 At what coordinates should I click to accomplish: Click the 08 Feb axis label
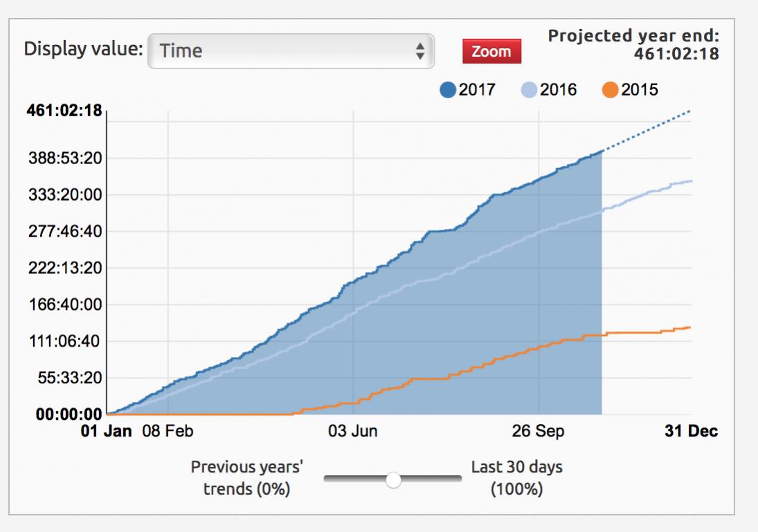point(168,432)
